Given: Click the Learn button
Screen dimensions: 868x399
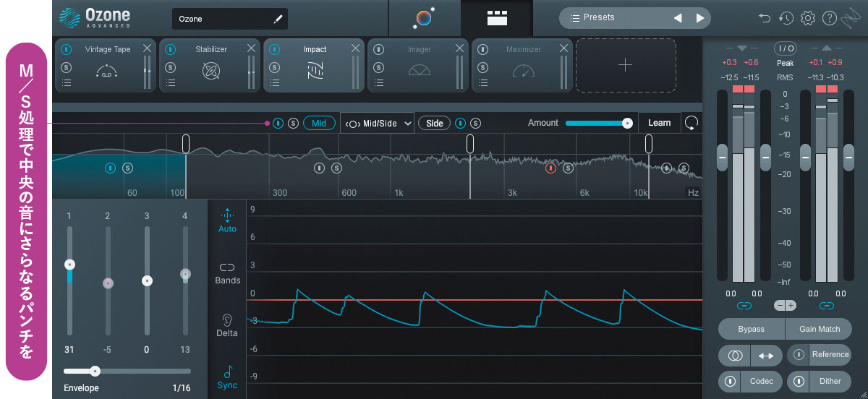Looking at the screenshot, I should 659,123.
